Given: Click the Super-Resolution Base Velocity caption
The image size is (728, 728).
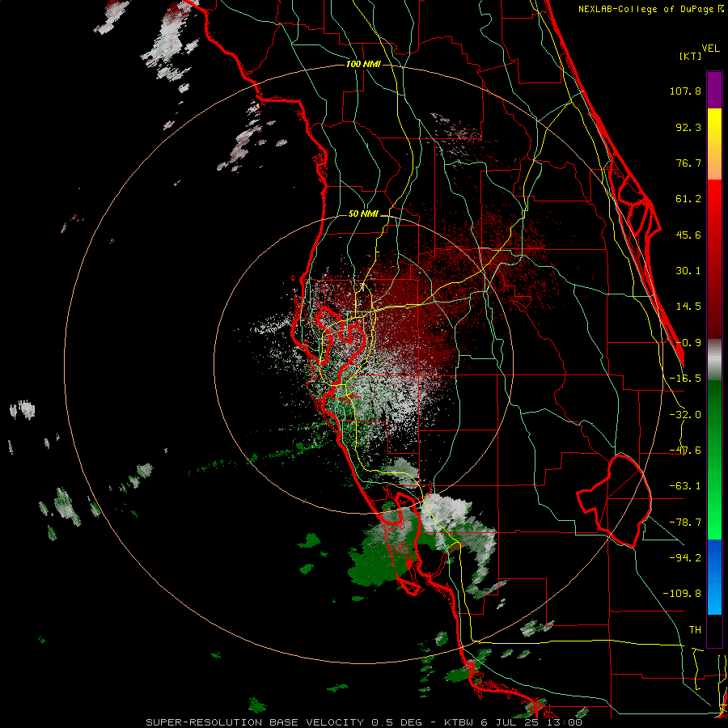Looking at the screenshot, I should [363, 722].
